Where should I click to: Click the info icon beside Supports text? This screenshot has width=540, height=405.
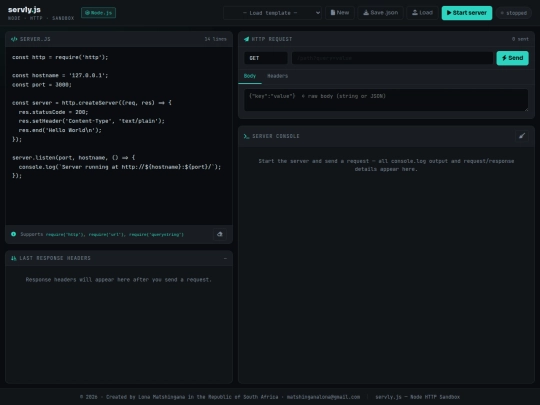[x=13, y=234]
